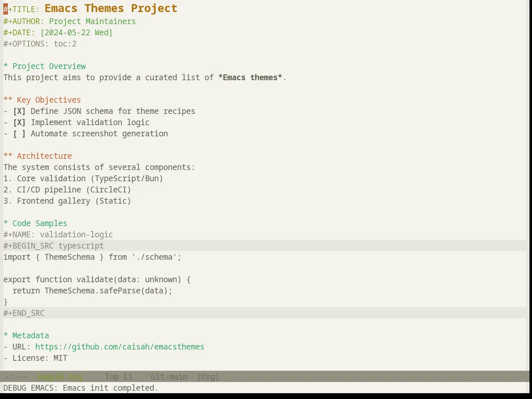Fold the Architecture heading stars
This screenshot has height=399, width=532.
pyautogui.click(x=8, y=156)
